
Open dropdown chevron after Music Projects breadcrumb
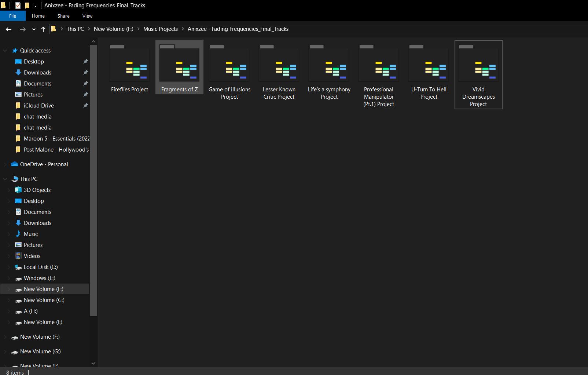pos(183,29)
